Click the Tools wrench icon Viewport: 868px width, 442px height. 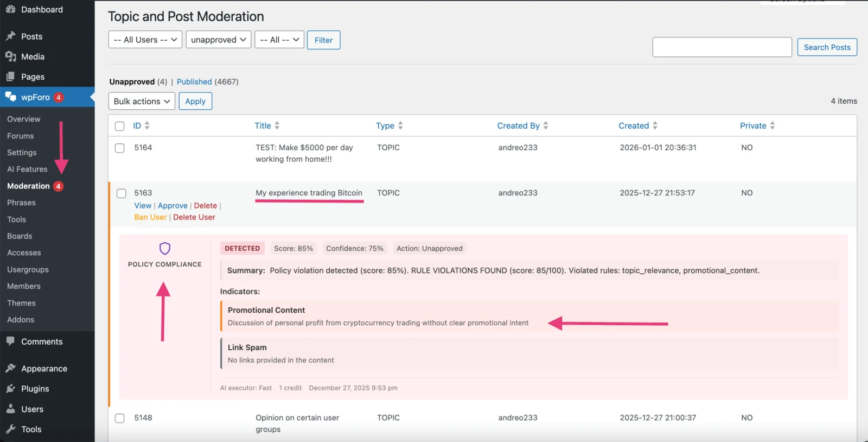click(x=10, y=429)
